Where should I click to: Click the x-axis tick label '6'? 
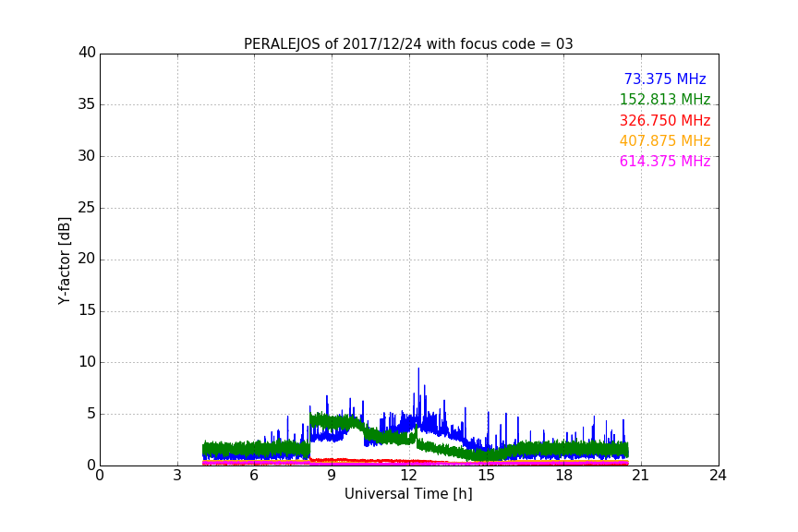[255, 476]
